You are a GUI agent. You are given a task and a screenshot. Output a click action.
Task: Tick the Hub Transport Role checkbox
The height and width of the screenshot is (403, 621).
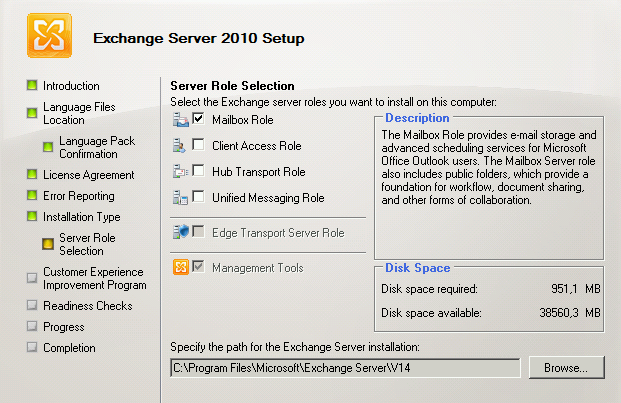click(198, 172)
